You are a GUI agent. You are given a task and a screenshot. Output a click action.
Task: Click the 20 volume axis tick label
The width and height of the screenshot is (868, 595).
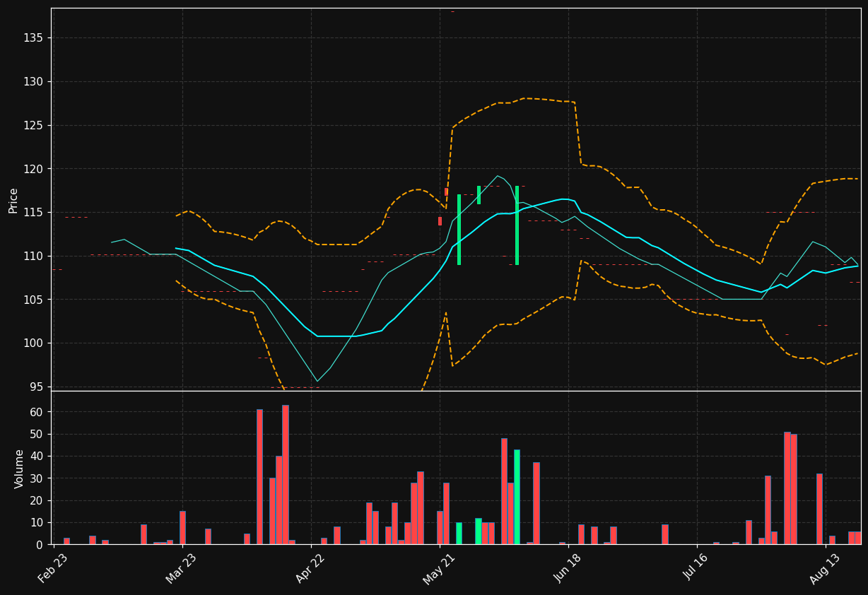[37, 500]
